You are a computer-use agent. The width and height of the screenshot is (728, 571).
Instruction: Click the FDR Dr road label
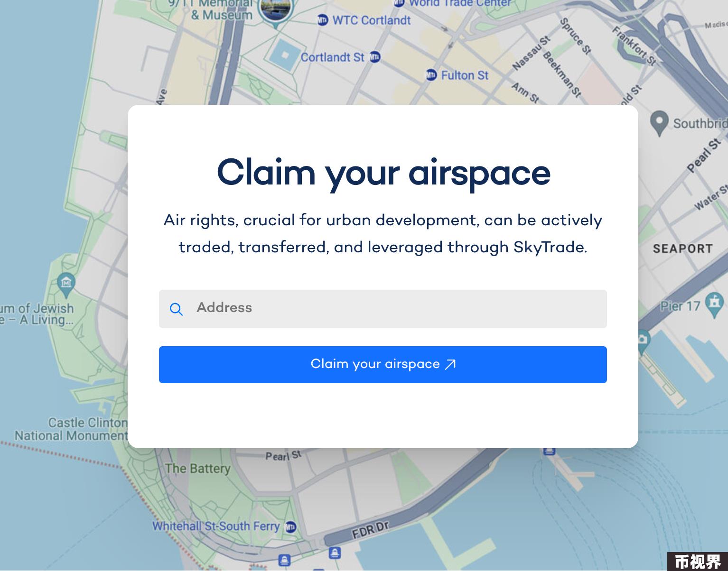pos(370,530)
